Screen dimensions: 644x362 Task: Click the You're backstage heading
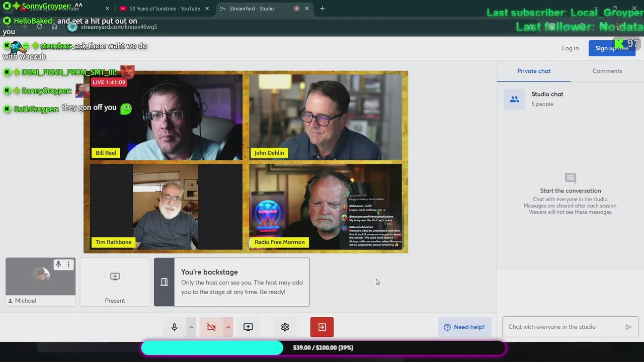pos(209,272)
